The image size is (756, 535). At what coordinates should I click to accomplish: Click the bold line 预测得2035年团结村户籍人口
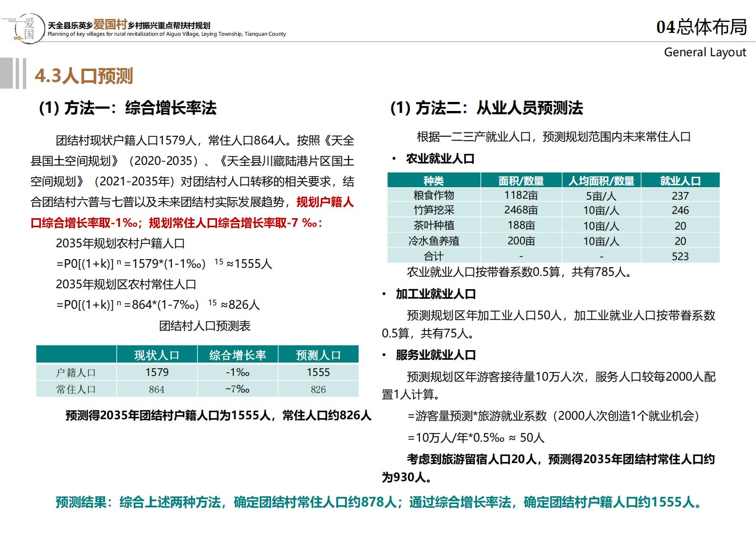(219, 415)
